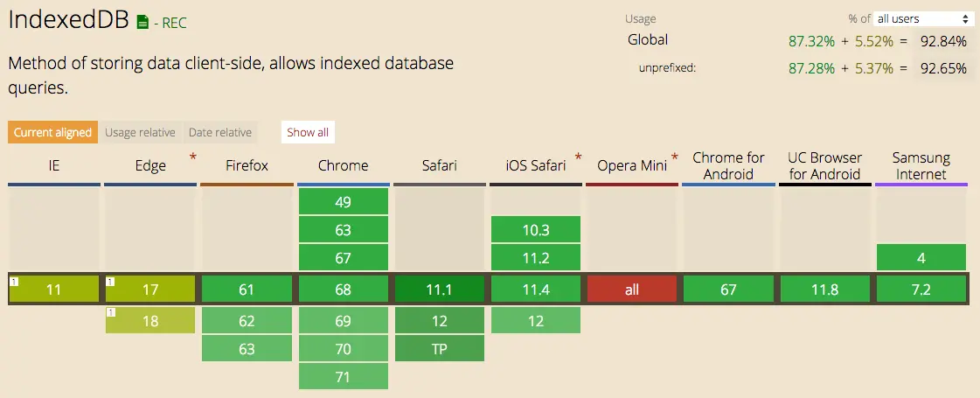Screen dimensions: 980x398
Task: Select the Current aligned view
Action: click(52, 132)
